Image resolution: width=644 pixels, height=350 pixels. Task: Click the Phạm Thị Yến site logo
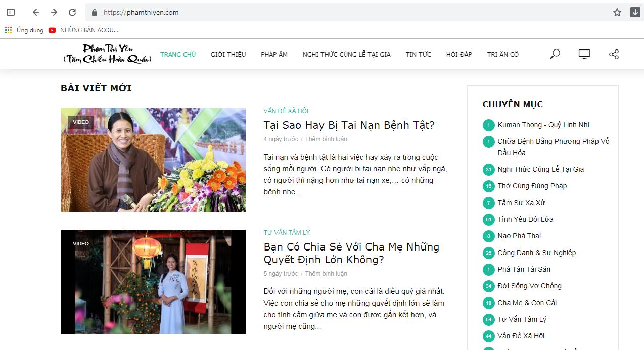[x=107, y=54]
